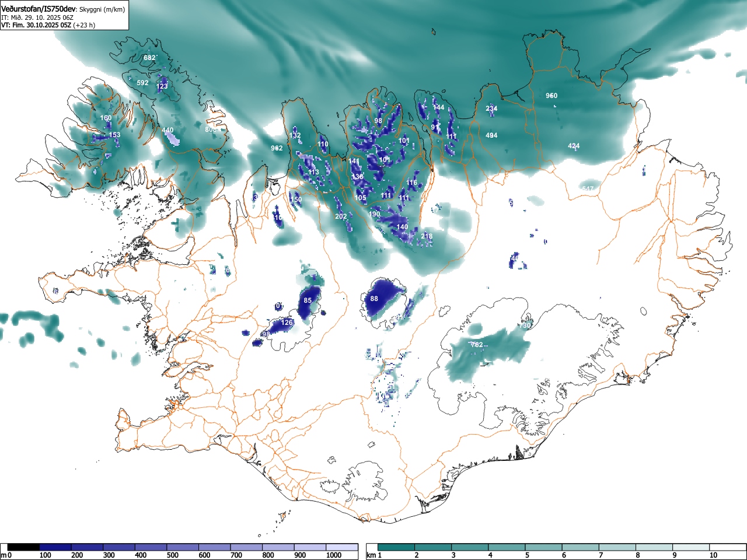This screenshot has height=560, width=747.
Task: Click the '1000' tick on m legend
Action: coord(334,555)
